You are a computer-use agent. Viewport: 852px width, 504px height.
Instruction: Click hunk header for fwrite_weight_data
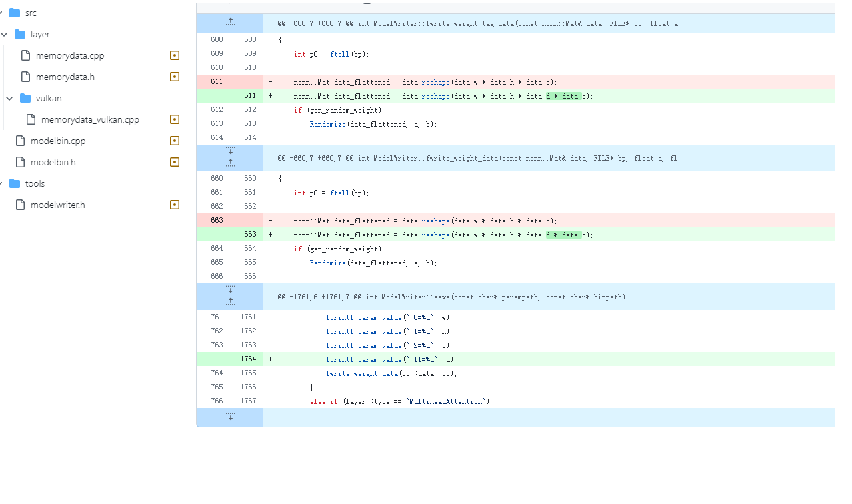click(x=477, y=158)
